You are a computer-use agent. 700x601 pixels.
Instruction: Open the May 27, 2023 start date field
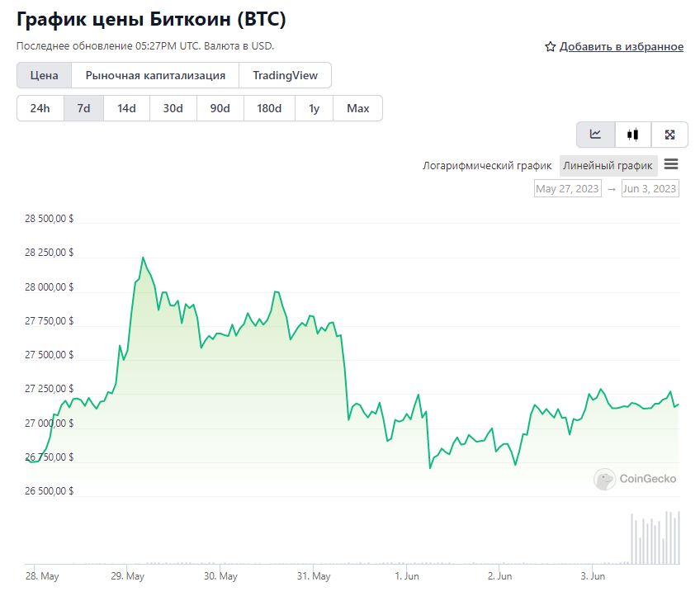[x=568, y=189]
